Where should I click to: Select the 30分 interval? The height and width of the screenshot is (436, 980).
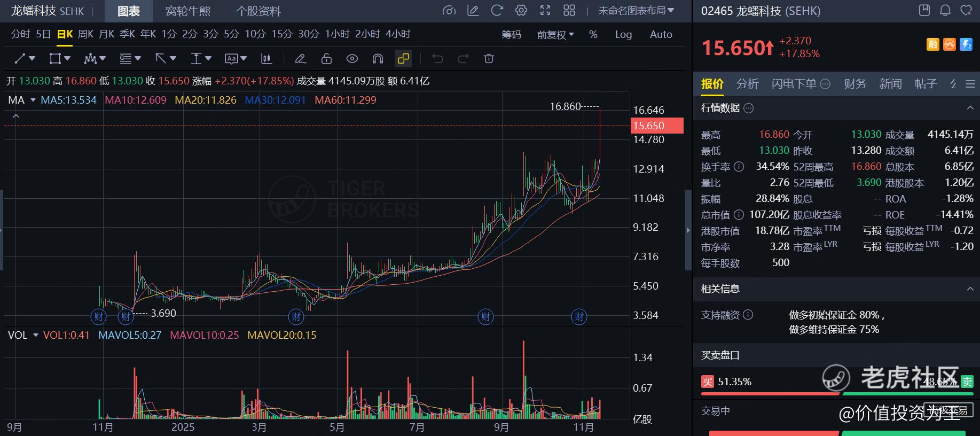309,34
